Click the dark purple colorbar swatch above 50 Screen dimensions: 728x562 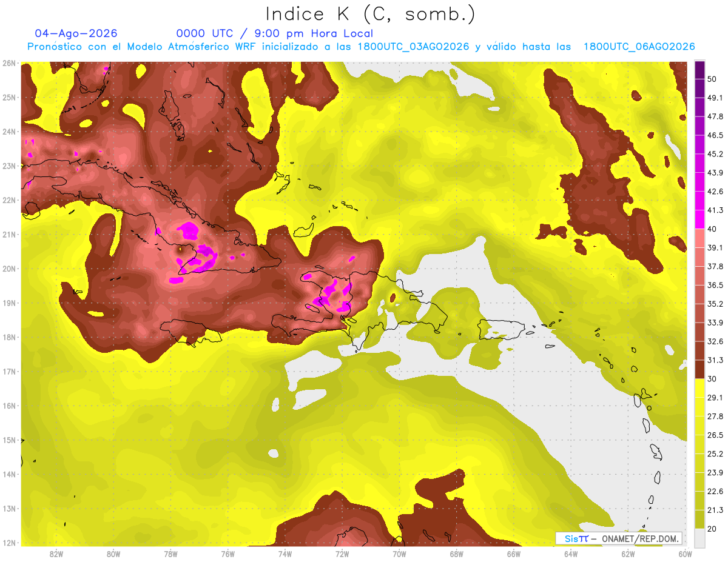pos(699,70)
